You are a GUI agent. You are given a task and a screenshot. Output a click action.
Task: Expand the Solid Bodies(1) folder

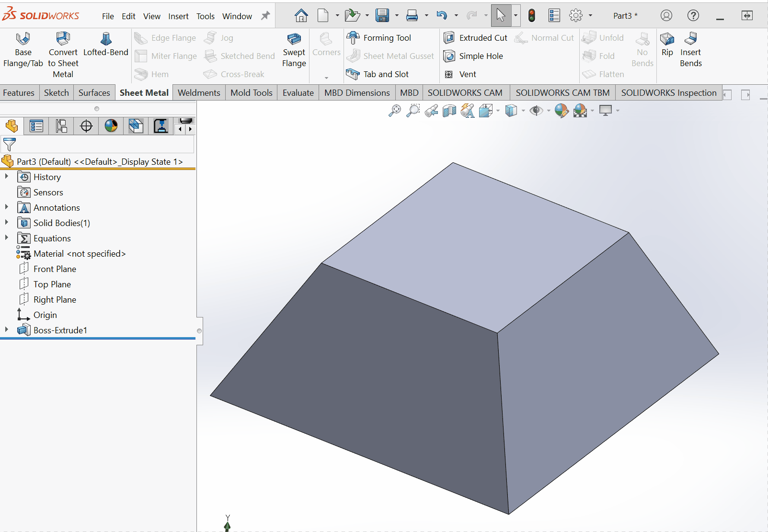7,223
